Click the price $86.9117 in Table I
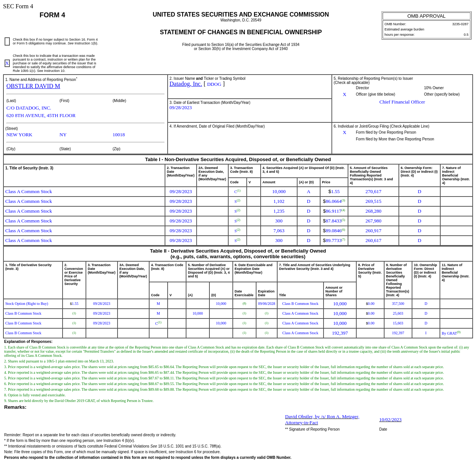Screen dimensions: 476x469 pyautogui.click(x=334, y=211)
